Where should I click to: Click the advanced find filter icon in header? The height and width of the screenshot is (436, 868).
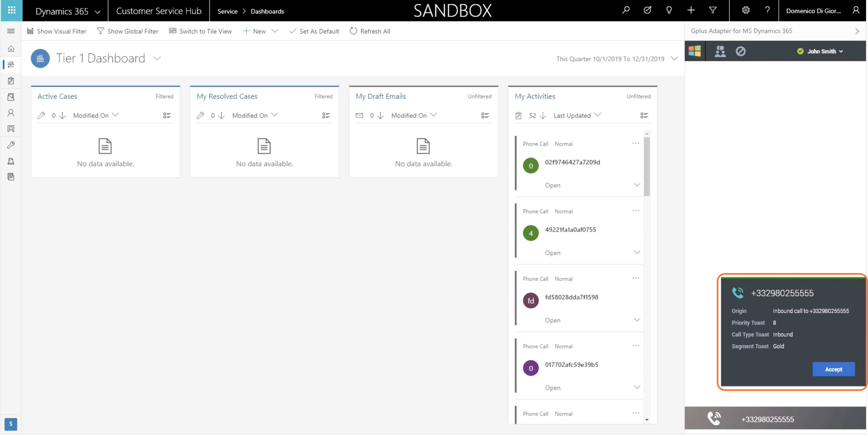713,11
